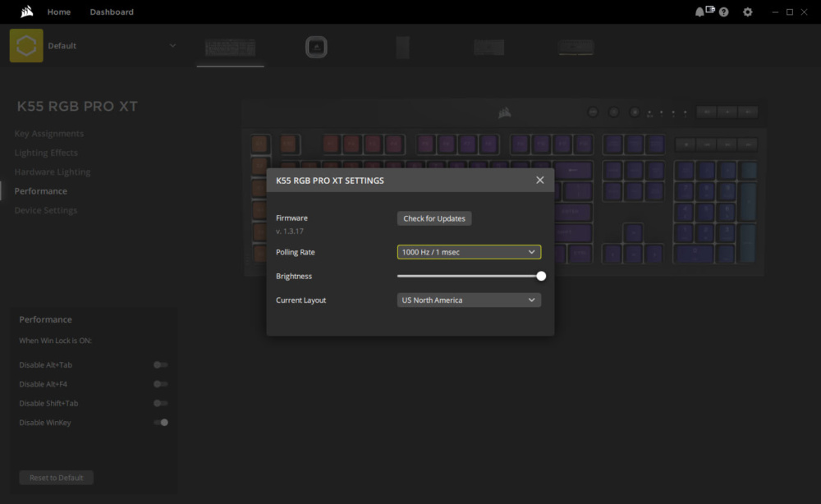Click Check for Updates button
This screenshot has width=821, height=504.
click(x=434, y=218)
